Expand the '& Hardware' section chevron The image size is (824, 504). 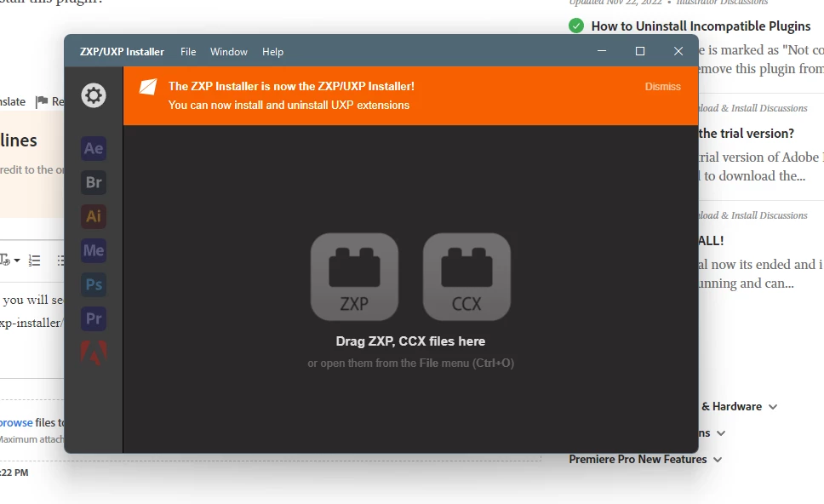pos(773,407)
